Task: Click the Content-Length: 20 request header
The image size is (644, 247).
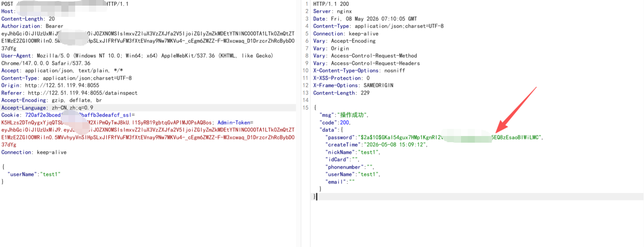Action: [28, 19]
